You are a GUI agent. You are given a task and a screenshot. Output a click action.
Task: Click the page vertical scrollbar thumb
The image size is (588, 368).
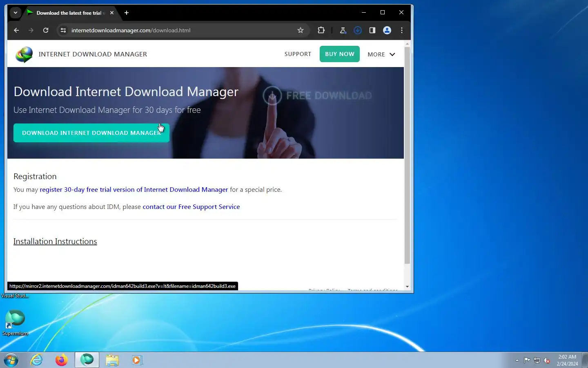pyautogui.click(x=407, y=155)
